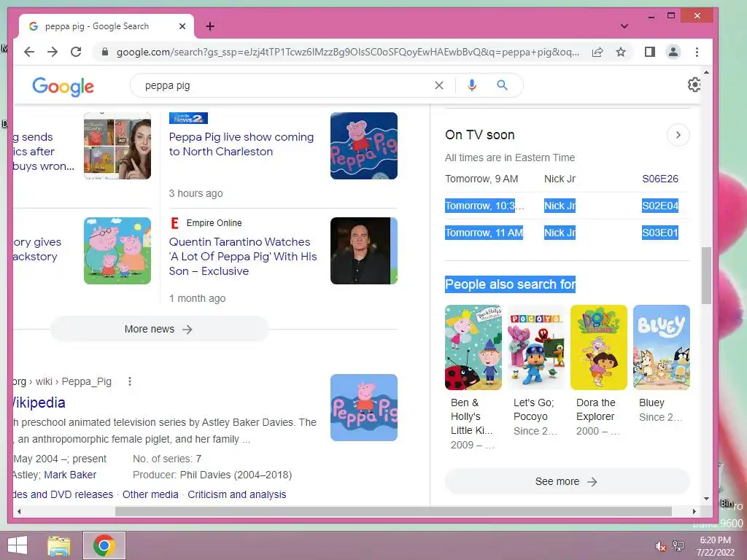Open File Explorer from the taskbar
Image resolution: width=747 pixels, height=560 pixels.
point(59,545)
